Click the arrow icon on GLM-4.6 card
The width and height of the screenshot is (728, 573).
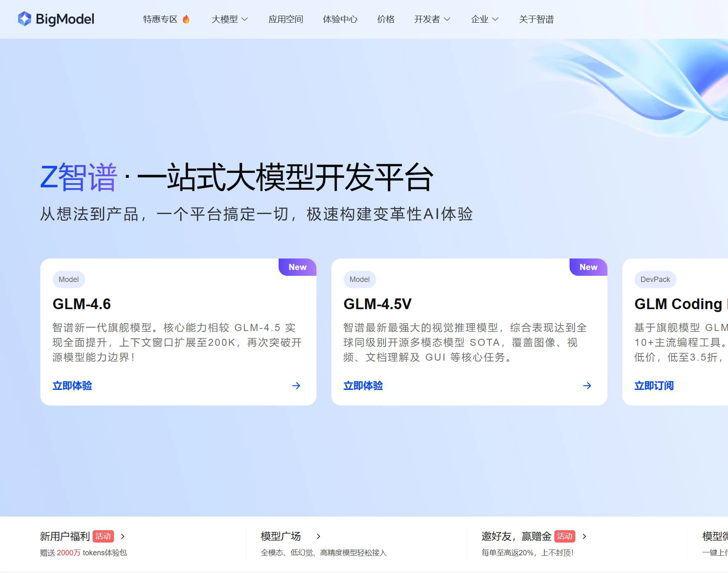(296, 386)
